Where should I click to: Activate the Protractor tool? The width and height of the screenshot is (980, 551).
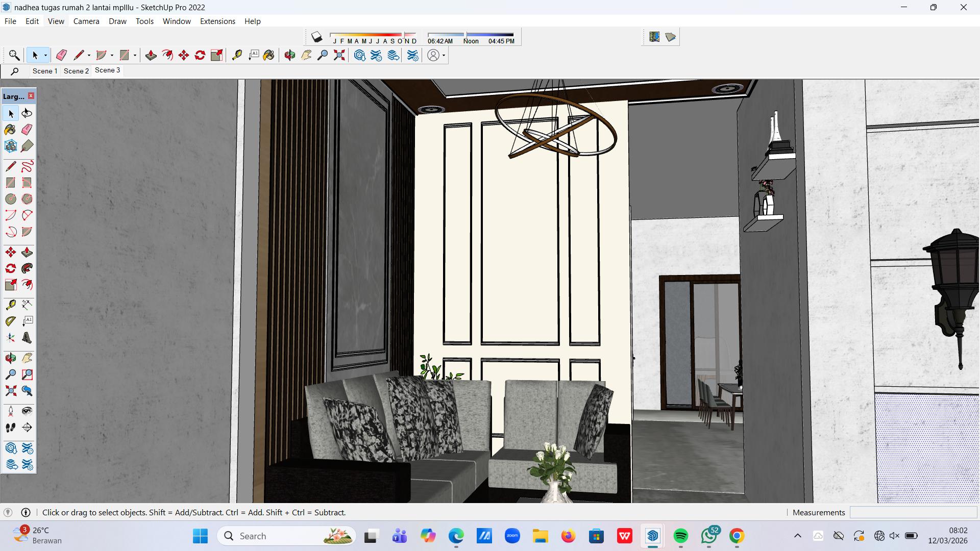coord(11,321)
